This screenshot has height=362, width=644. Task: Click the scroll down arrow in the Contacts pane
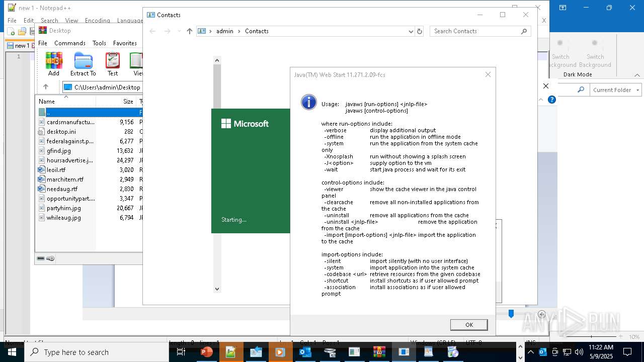[x=217, y=289]
